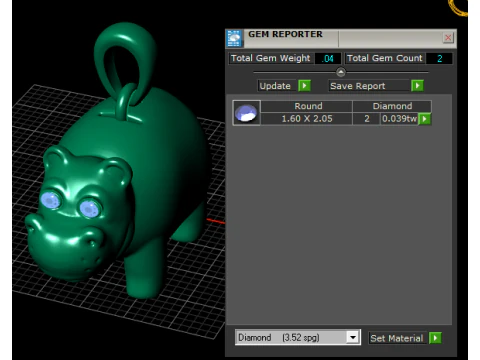Click green arrow beside 0.039tw
480x360 pixels.
point(425,119)
